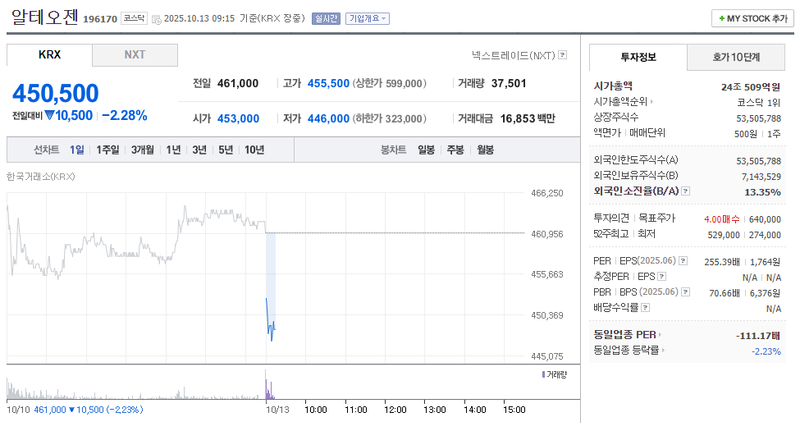Click the help icon next to 추정PER | EPS
Screen dimensions: 800x423
[661, 276]
